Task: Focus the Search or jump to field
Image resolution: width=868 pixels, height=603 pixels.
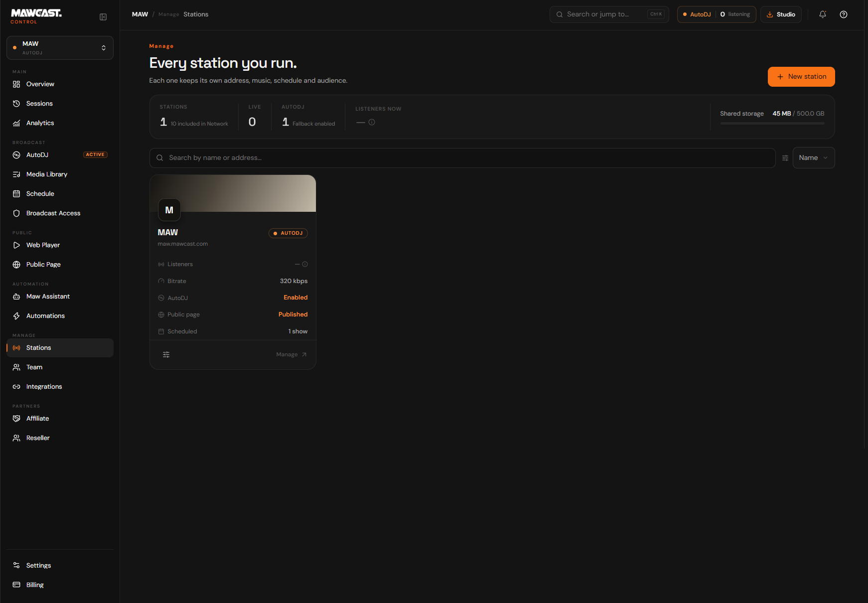Action: (609, 14)
